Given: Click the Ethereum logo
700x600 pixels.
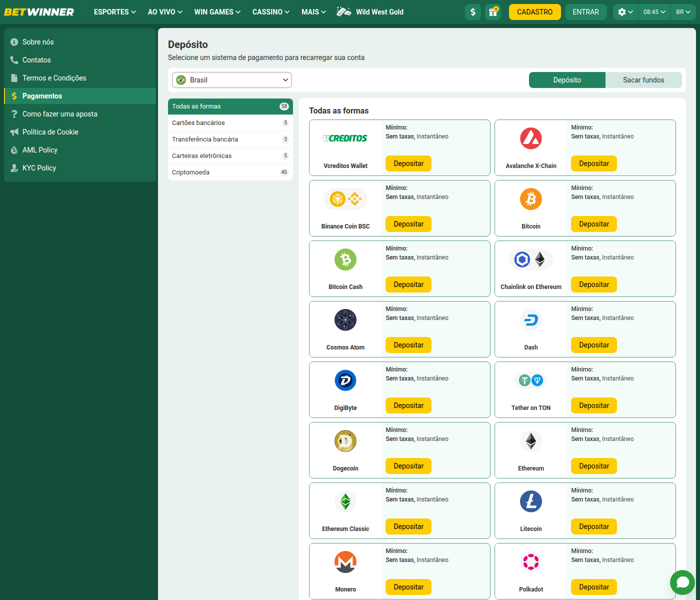Looking at the screenshot, I should click(x=531, y=441).
